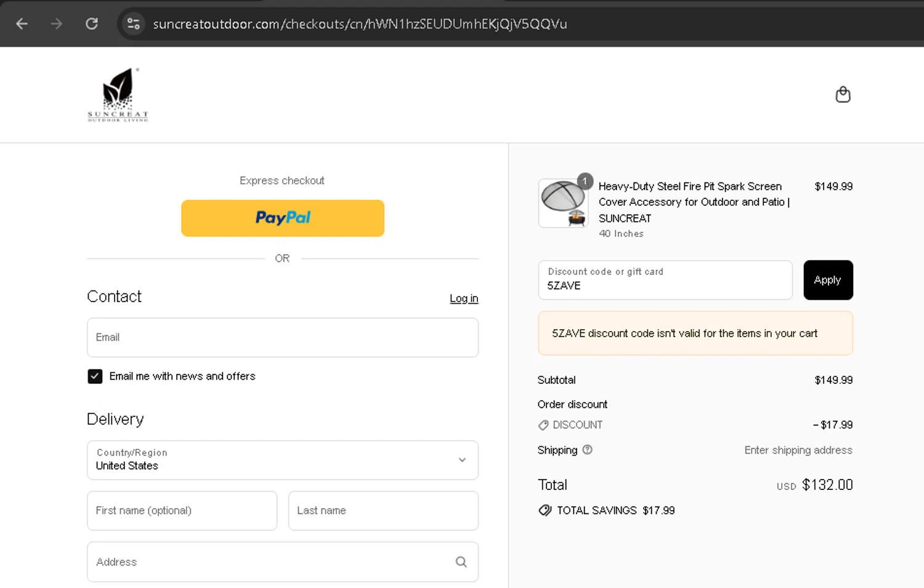Pay with PayPal express checkout
Screen dimensions: 924x588
pyautogui.click(x=283, y=218)
